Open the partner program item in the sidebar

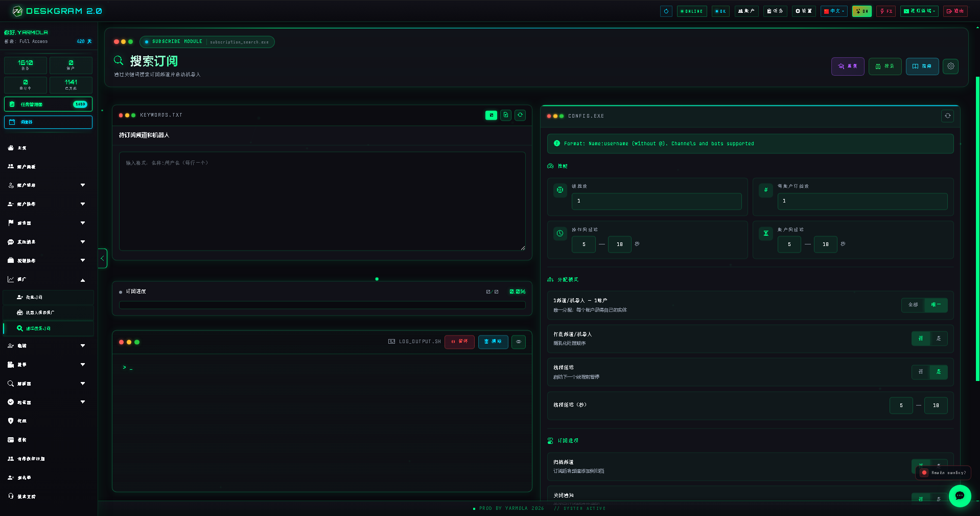click(x=49, y=459)
